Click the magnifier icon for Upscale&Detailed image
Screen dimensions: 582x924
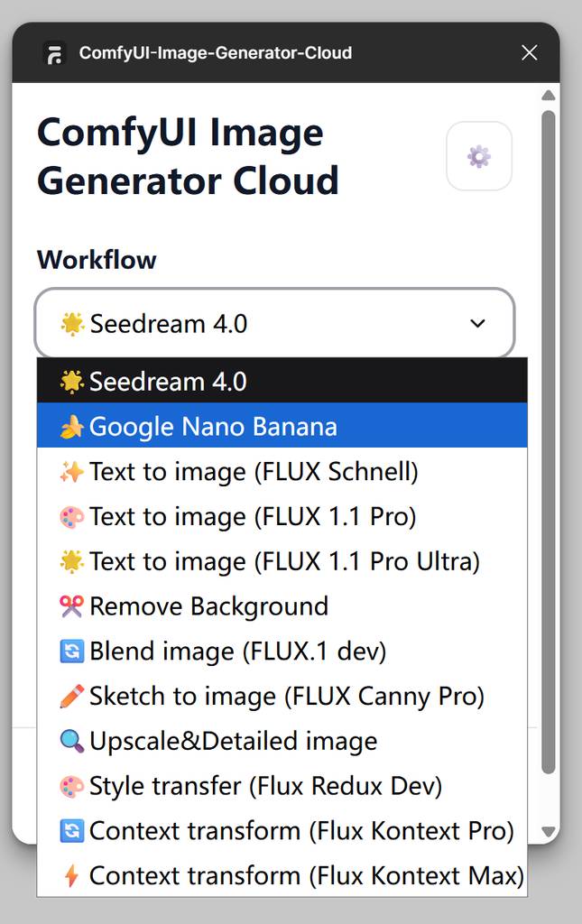tap(71, 742)
